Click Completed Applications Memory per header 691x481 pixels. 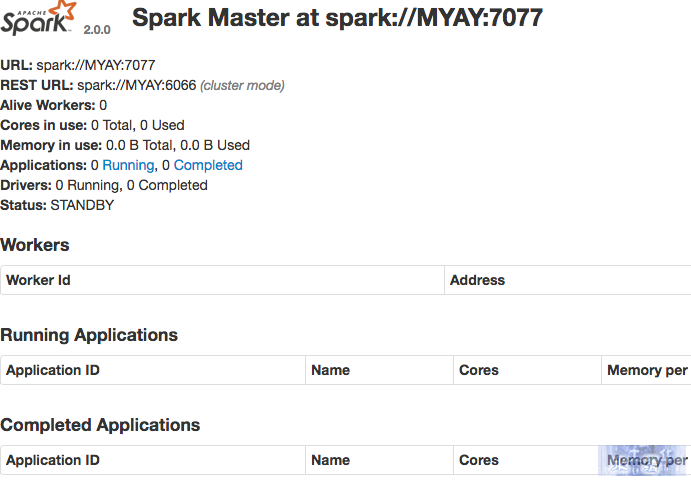pos(647,460)
